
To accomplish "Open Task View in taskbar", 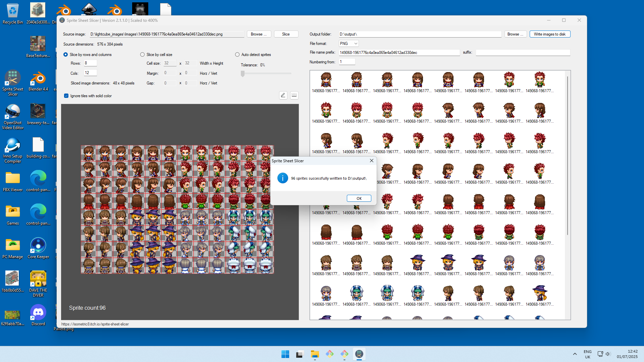I will 300,354.
